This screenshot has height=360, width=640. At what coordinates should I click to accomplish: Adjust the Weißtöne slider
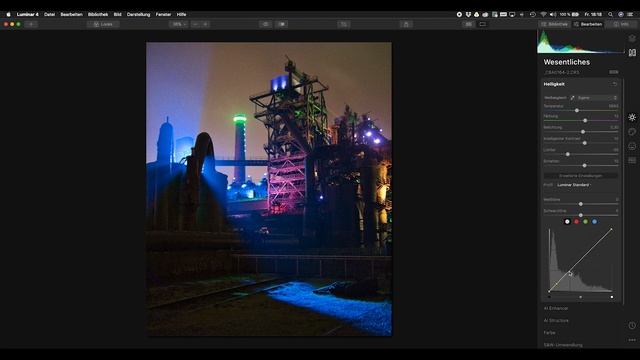coord(581,204)
